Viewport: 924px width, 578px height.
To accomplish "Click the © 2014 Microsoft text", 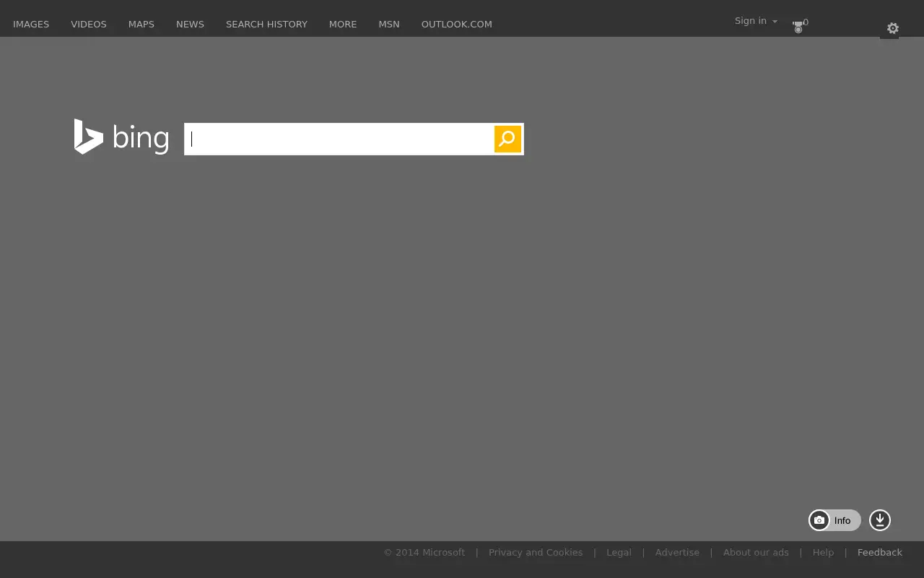I will [x=424, y=552].
